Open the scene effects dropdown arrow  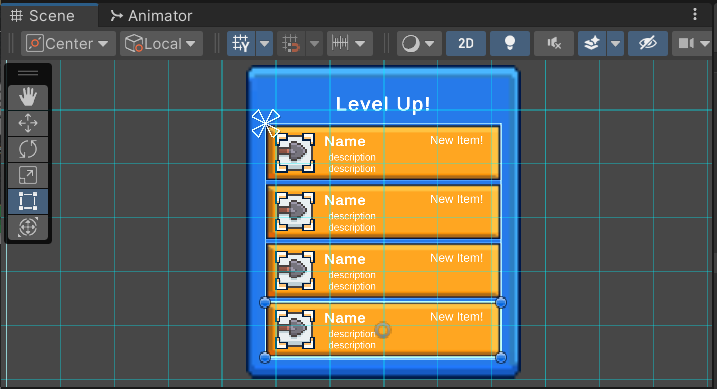[x=615, y=44]
